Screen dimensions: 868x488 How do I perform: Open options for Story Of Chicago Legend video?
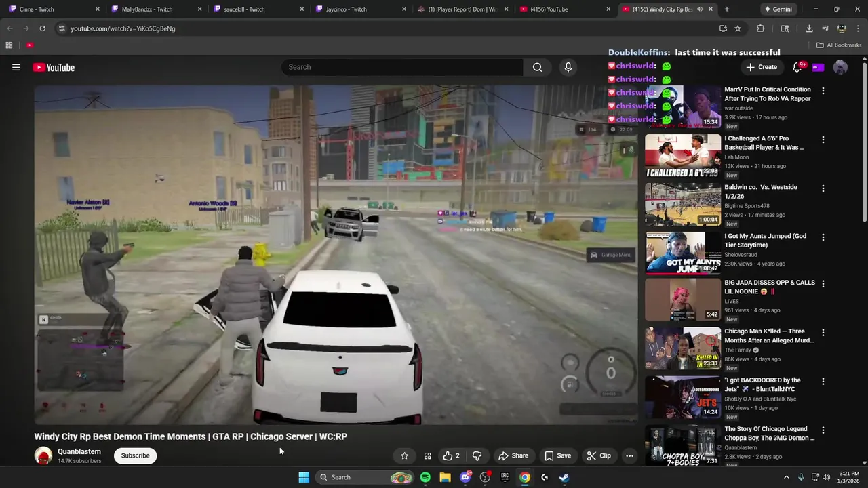tap(823, 430)
